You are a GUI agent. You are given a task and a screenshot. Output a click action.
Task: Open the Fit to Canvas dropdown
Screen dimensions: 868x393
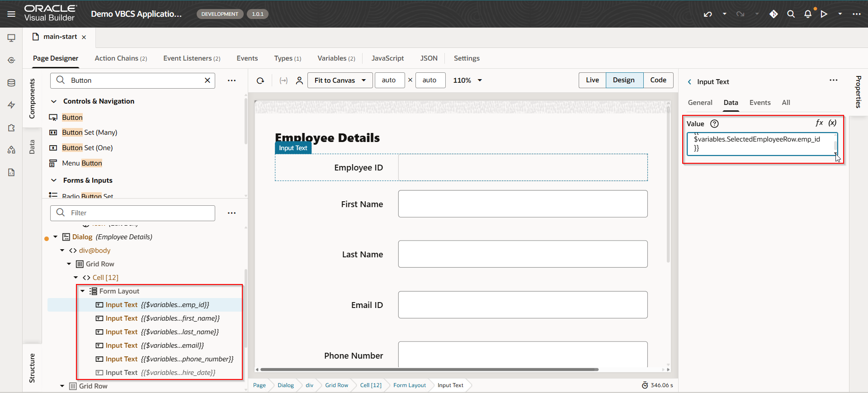(x=340, y=80)
